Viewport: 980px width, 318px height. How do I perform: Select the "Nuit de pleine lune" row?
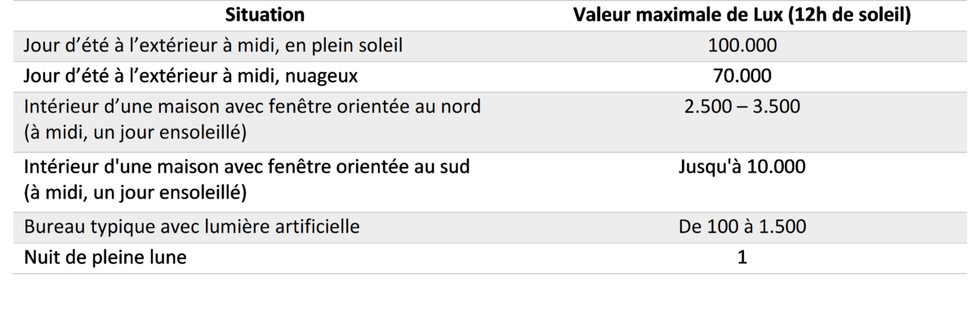pos(490,258)
